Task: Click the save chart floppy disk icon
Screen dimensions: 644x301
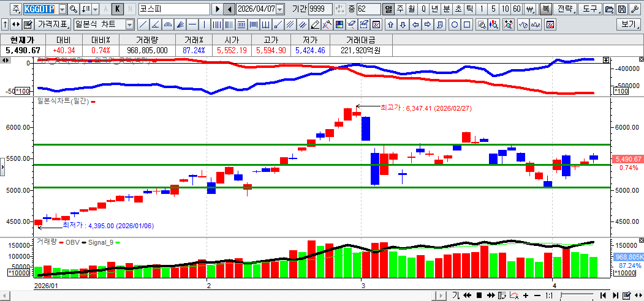Action: [622, 9]
